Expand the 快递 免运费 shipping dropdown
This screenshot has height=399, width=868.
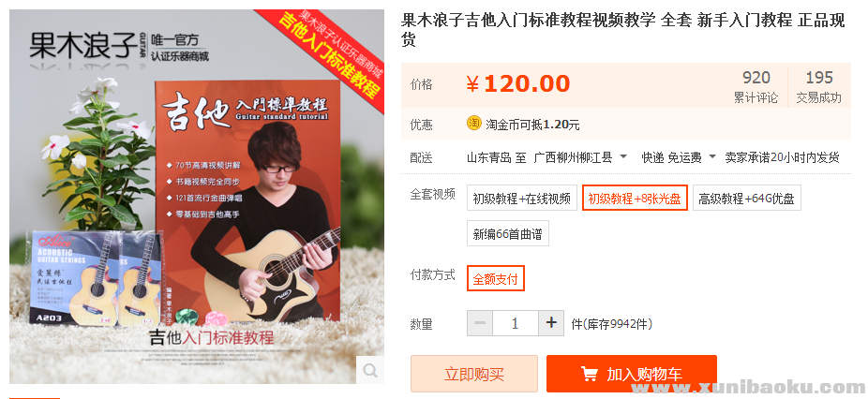(x=679, y=157)
